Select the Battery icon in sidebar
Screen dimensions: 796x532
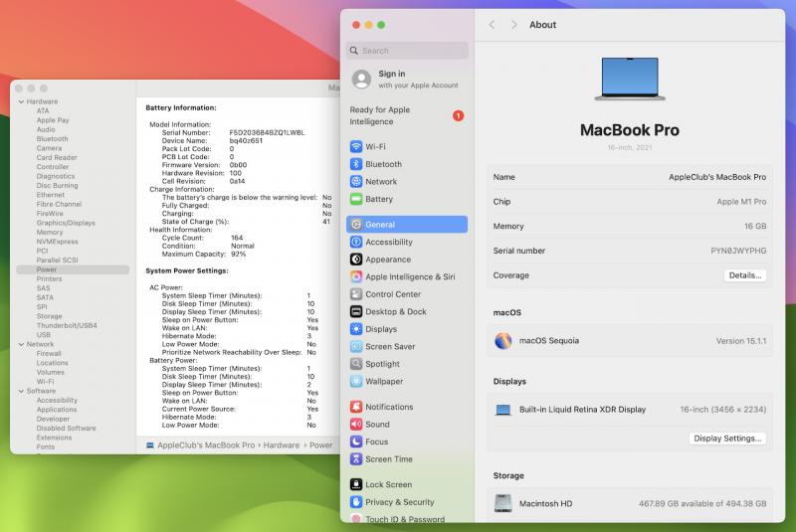(x=356, y=199)
